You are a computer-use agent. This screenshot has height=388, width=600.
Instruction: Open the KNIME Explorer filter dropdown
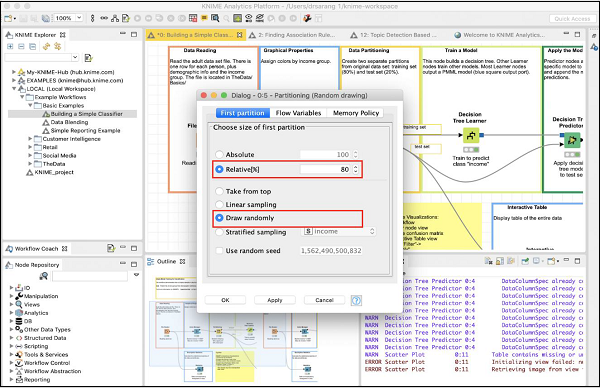(75, 57)
